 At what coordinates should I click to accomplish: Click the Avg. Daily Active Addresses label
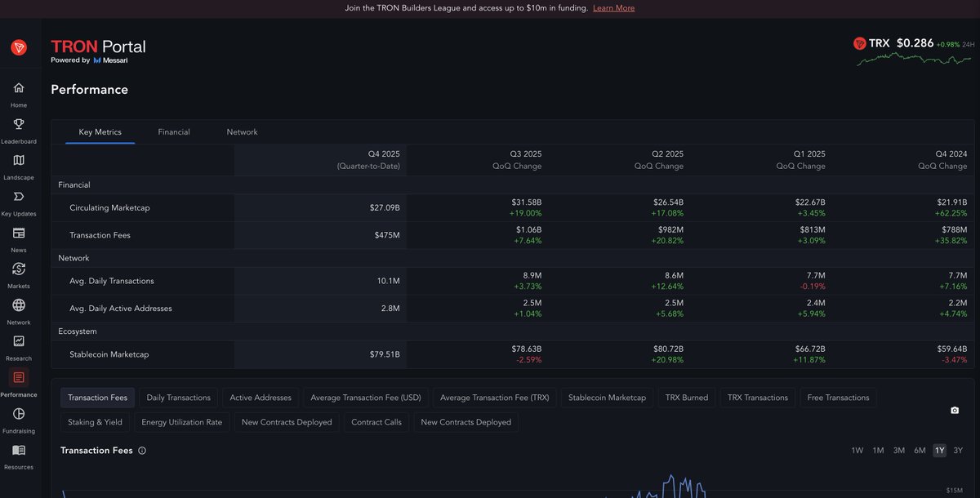[120, 309]
